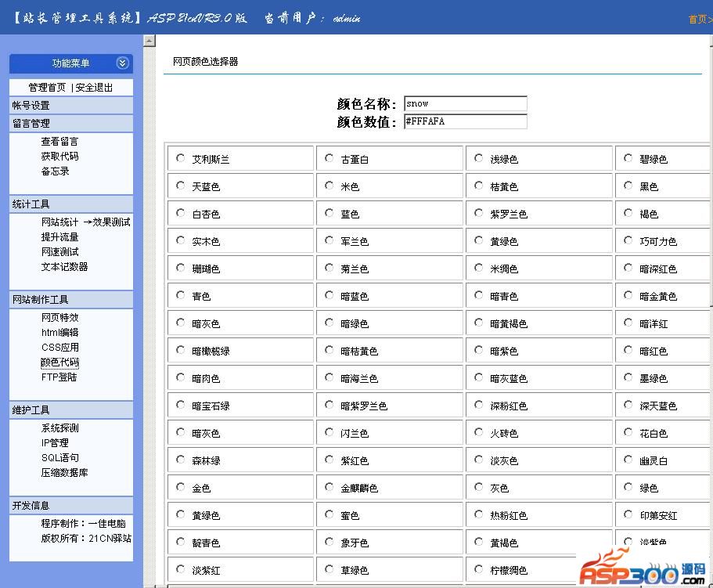Select the 淡紫红 radio button
Screen dimensions: 713x588
point(181,569)
